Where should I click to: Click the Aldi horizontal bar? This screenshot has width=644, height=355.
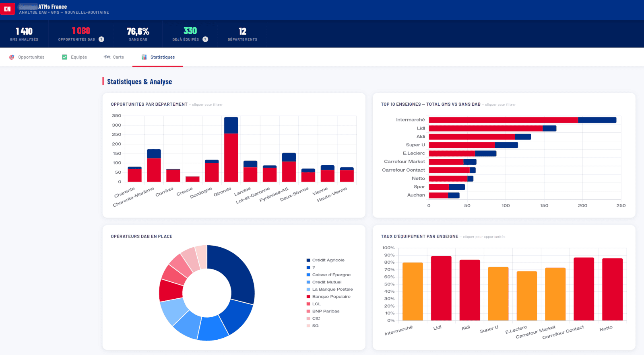click(480, 137)
